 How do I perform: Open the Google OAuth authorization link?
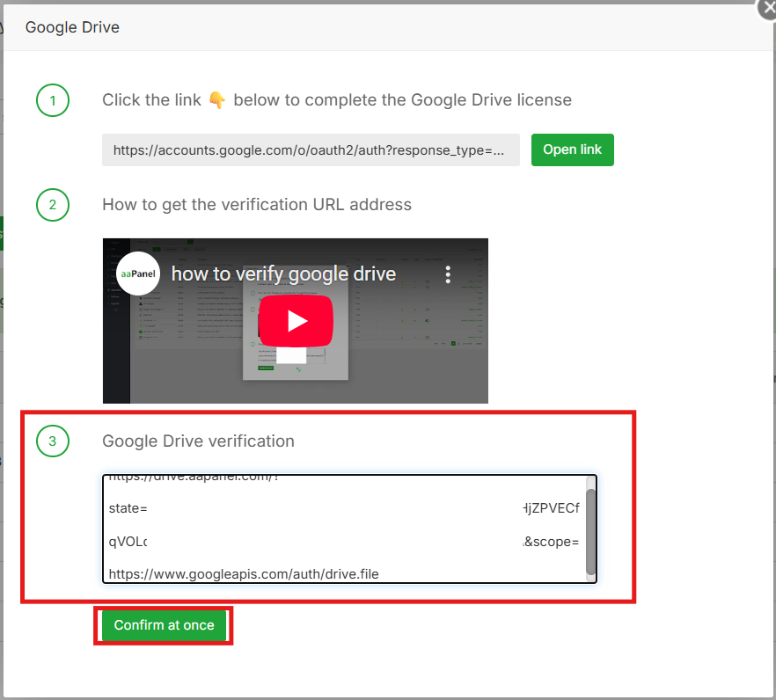(572, 149)
